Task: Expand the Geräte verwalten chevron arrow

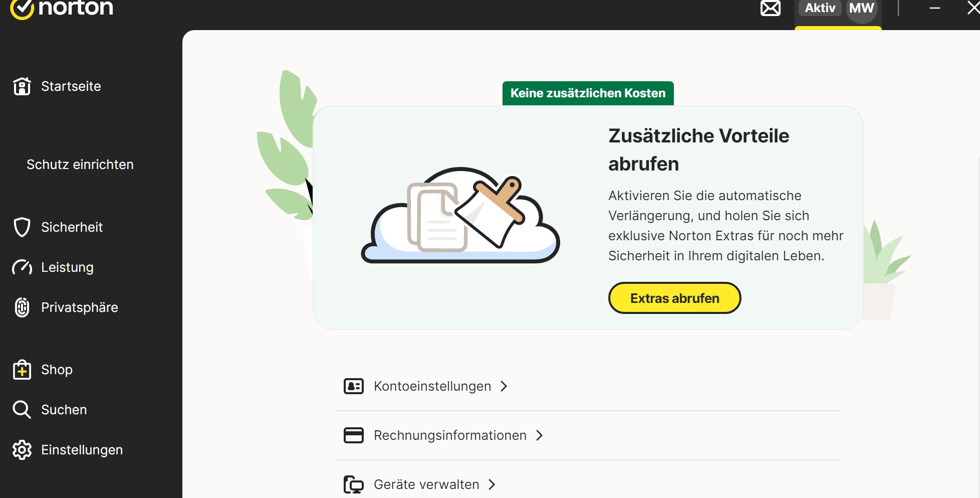Action: click(x=492, y=484)
